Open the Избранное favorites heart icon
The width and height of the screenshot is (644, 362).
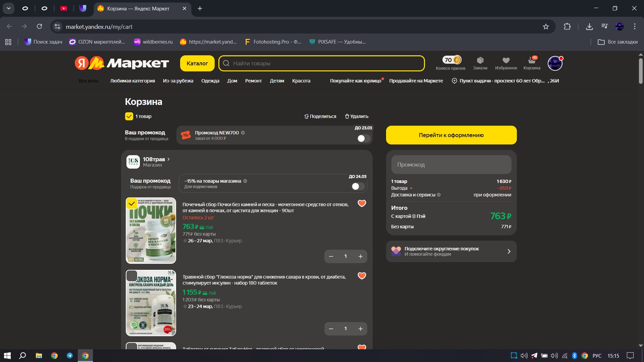point(506,60)
